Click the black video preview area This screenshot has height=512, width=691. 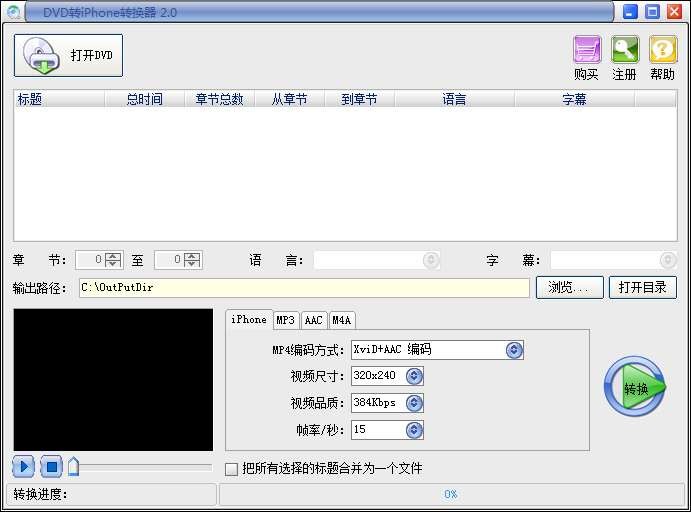(x=113, y=379)
